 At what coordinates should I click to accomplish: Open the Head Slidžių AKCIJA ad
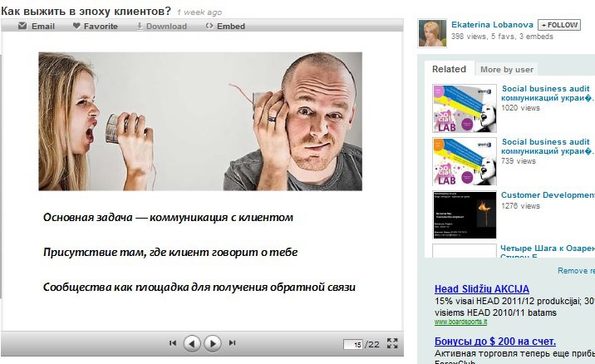pyautogui.click(x=482, y=289)
